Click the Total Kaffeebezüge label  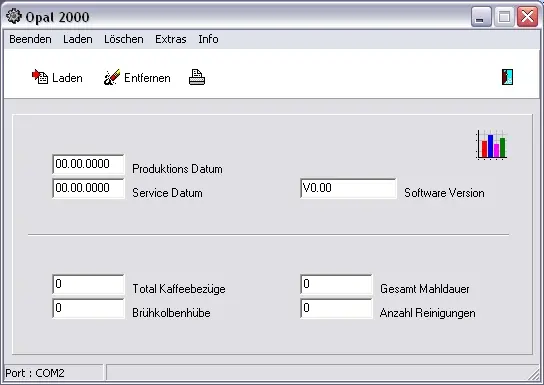[x=179, y=289]
